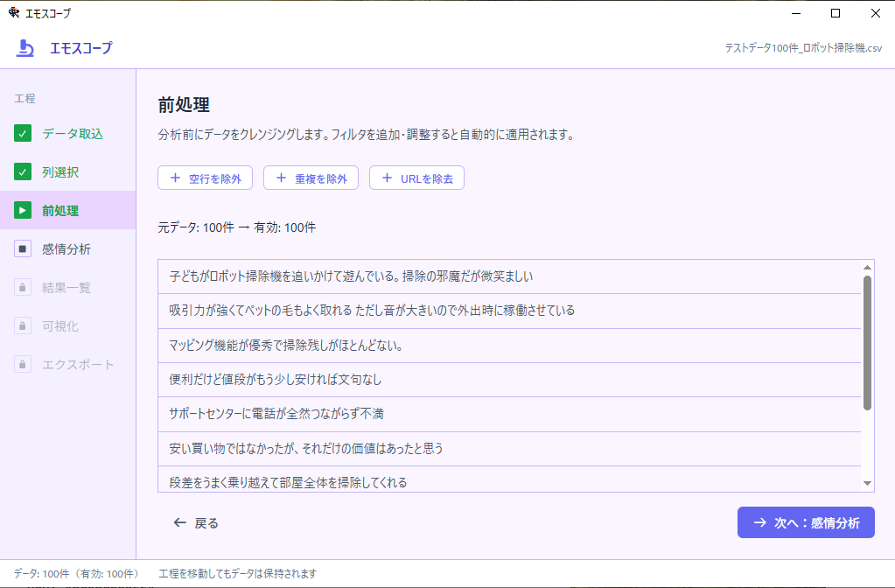This screenshot has height=588, width=895.
Task: Click the green play icon beside 前処理
Action: (x=22, y=210)
